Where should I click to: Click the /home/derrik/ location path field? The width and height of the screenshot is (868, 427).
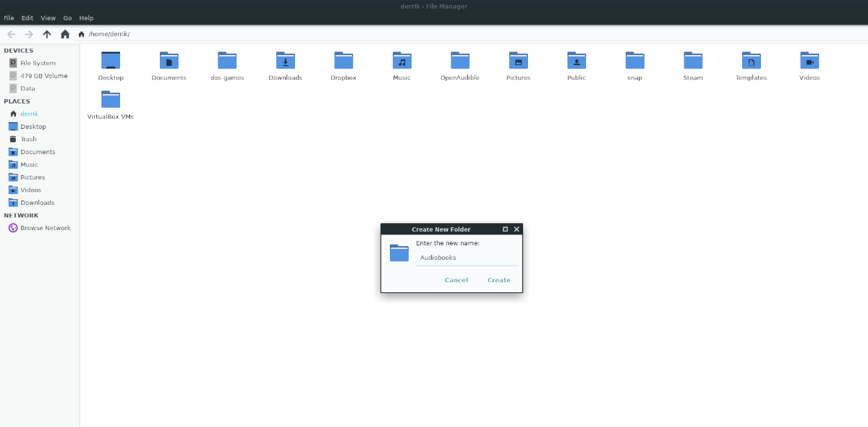coord(470,34)
